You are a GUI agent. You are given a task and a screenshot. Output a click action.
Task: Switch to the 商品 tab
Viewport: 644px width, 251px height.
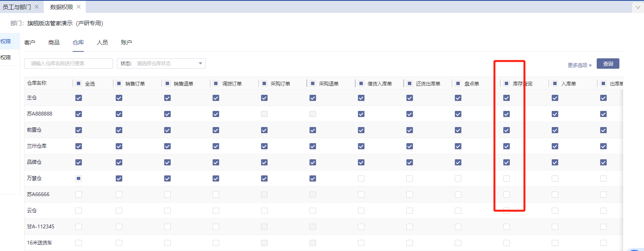click(54, 43)
